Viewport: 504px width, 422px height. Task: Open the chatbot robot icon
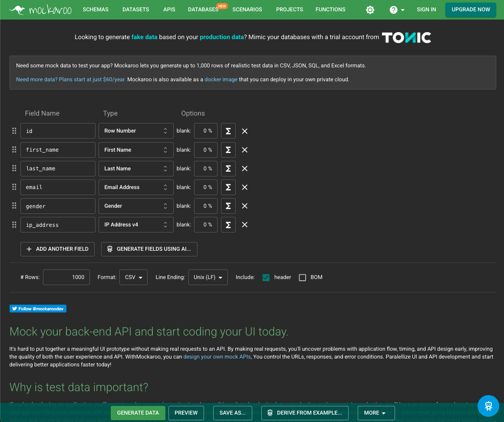488,406
